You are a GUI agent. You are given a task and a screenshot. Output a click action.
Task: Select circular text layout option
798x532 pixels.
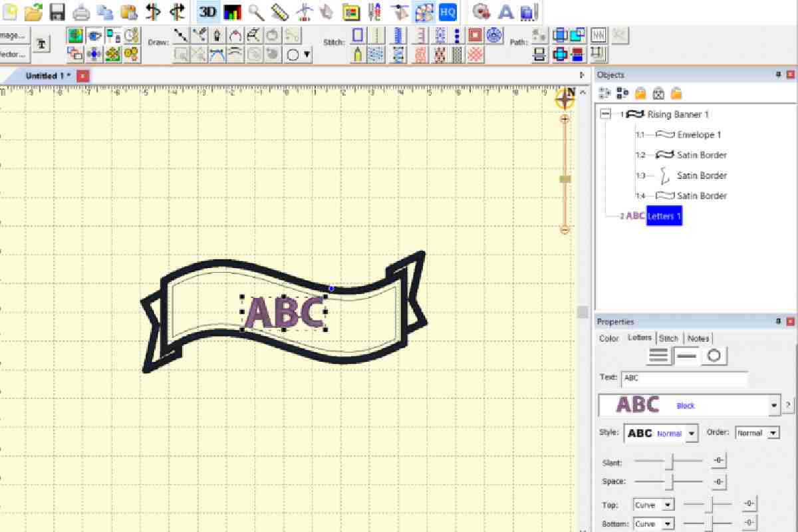(714, 356)
